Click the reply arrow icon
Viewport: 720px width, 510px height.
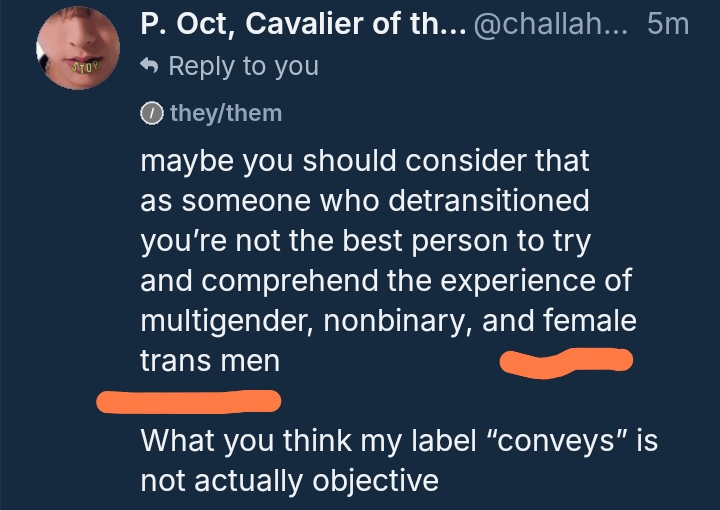[149, 67]
